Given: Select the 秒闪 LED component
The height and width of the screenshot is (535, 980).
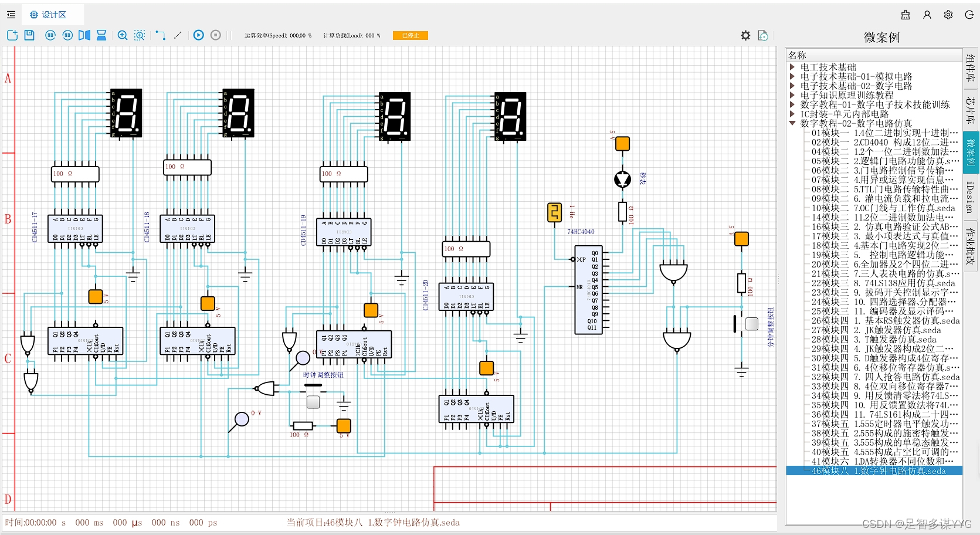Looking at the screenshot, I should [x=622, y=179].
